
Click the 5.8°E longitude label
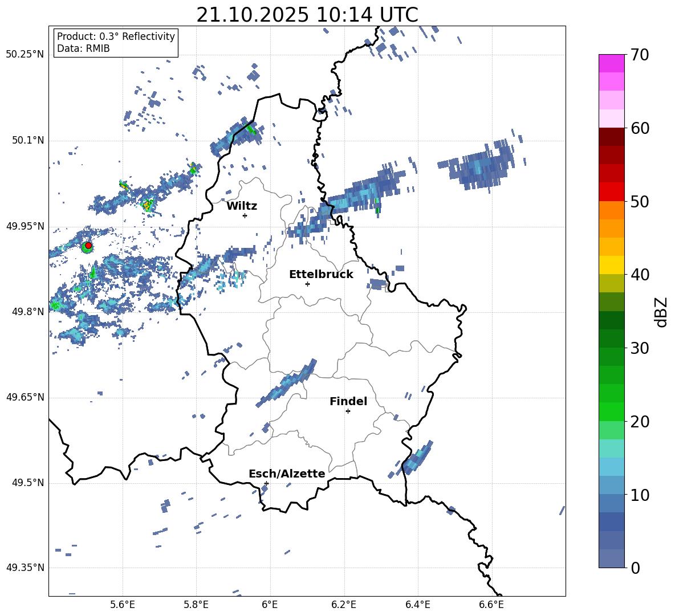196,605
